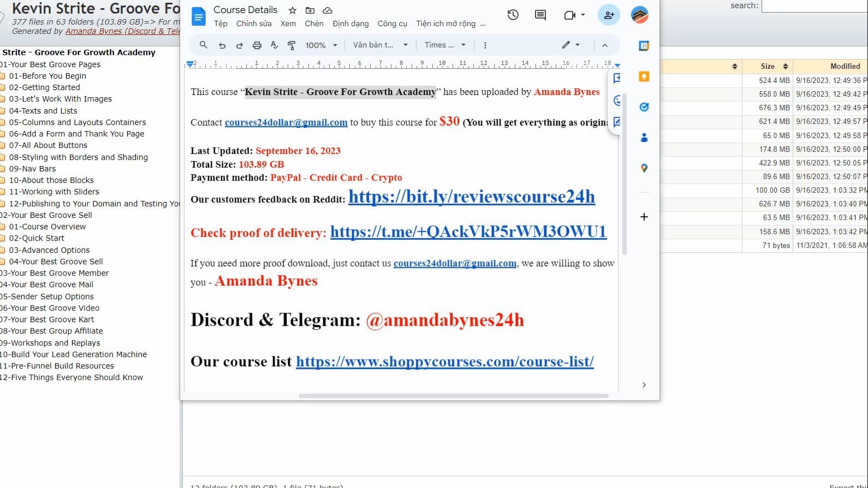Viewport: 868px width, 488px height.
Task: Click the add emoji reaction icon
Action: click(617, 100)
